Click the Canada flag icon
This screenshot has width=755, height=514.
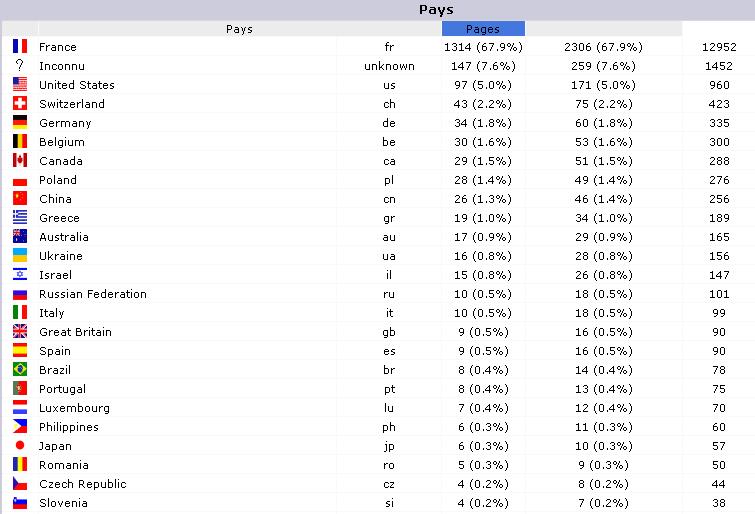[x=20, y=160]
